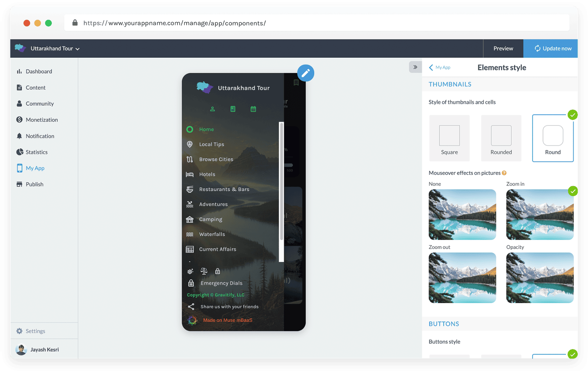Screen dimensions: 588x373
Task: Click the Hotels bed icon
Action: [x=190, y=174]
